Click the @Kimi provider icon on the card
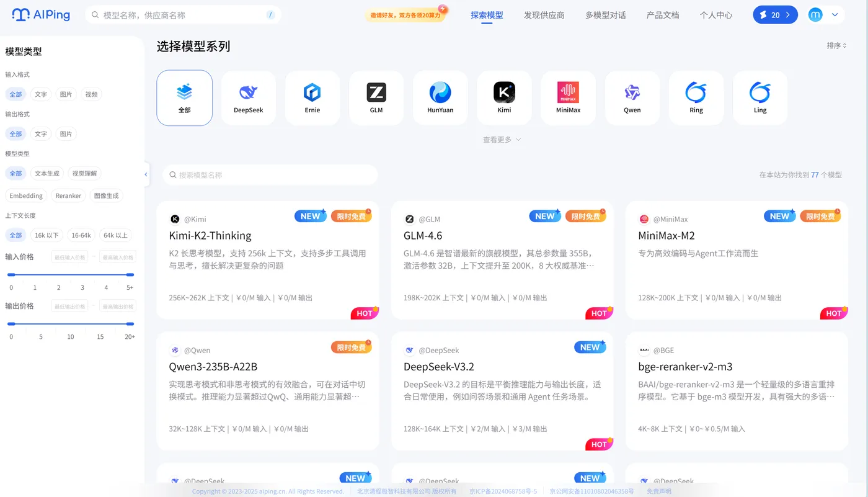868x497 pixels. (x=175, y=219)
